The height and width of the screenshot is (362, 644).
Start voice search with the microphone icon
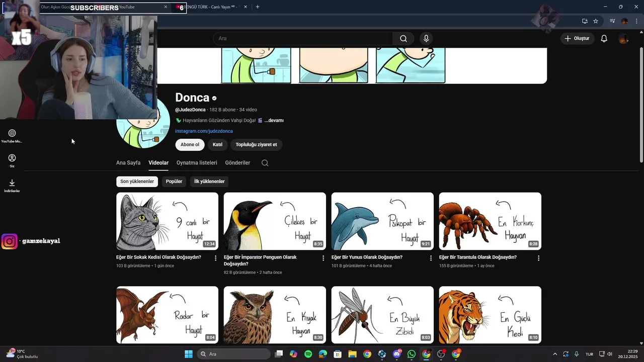pos(426,38)
